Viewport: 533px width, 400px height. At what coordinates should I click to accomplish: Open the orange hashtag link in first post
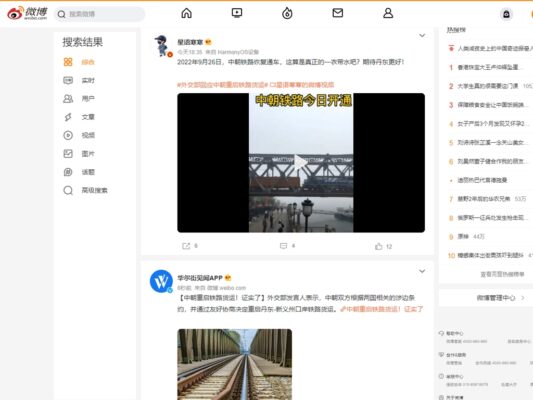coord(222,85)
